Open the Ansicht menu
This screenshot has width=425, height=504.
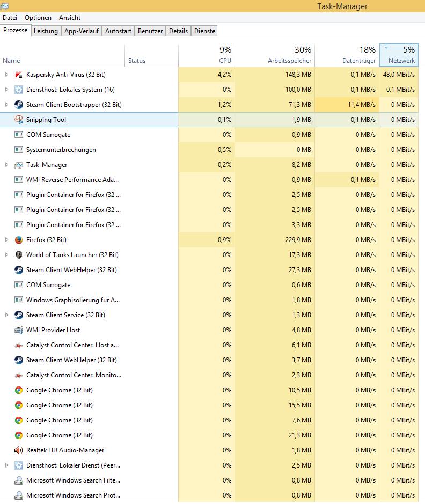tap(70, 18)
